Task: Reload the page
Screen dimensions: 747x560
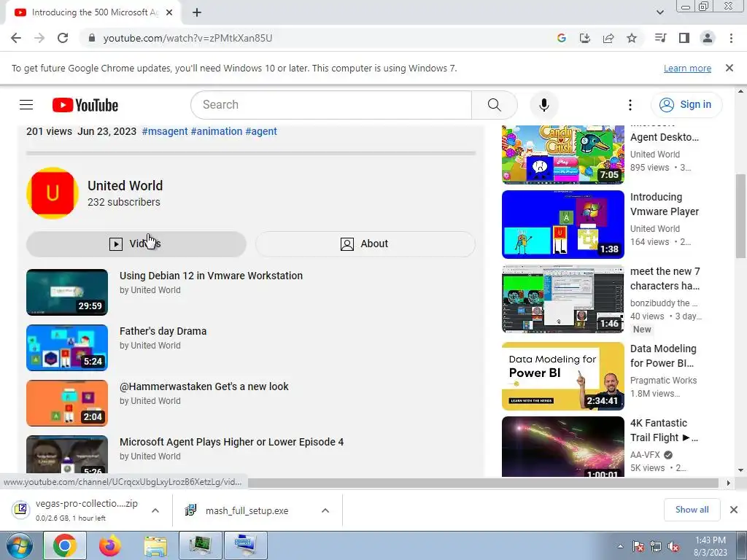Action: coord(63,38)
